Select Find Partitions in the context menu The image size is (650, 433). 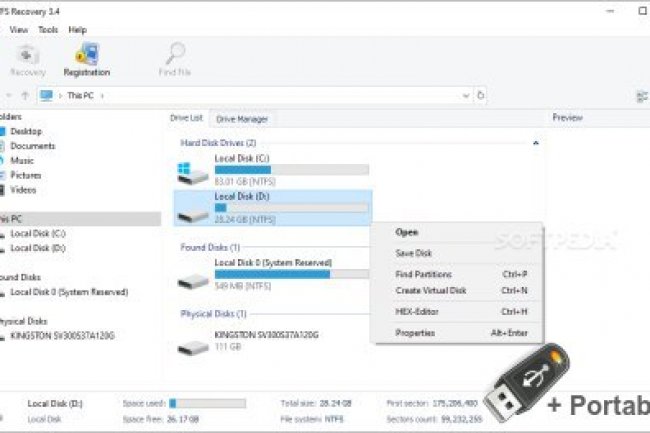point(424,274)
